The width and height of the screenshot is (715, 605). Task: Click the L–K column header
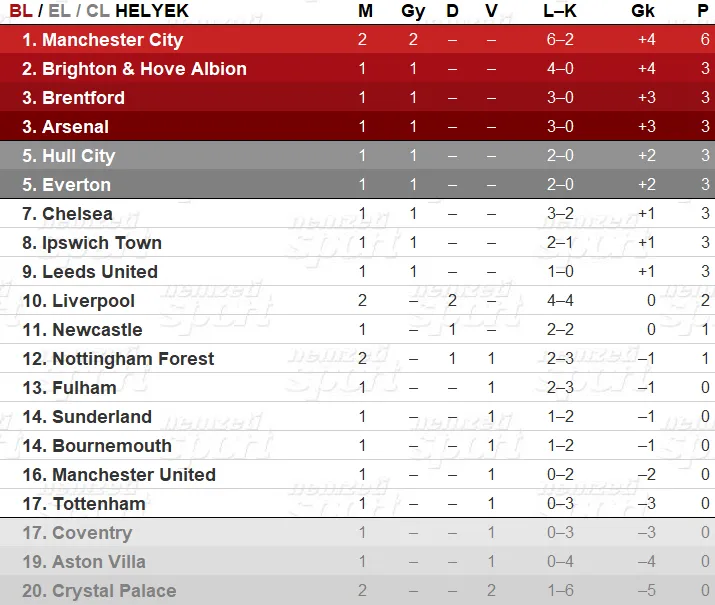point(560,11)
